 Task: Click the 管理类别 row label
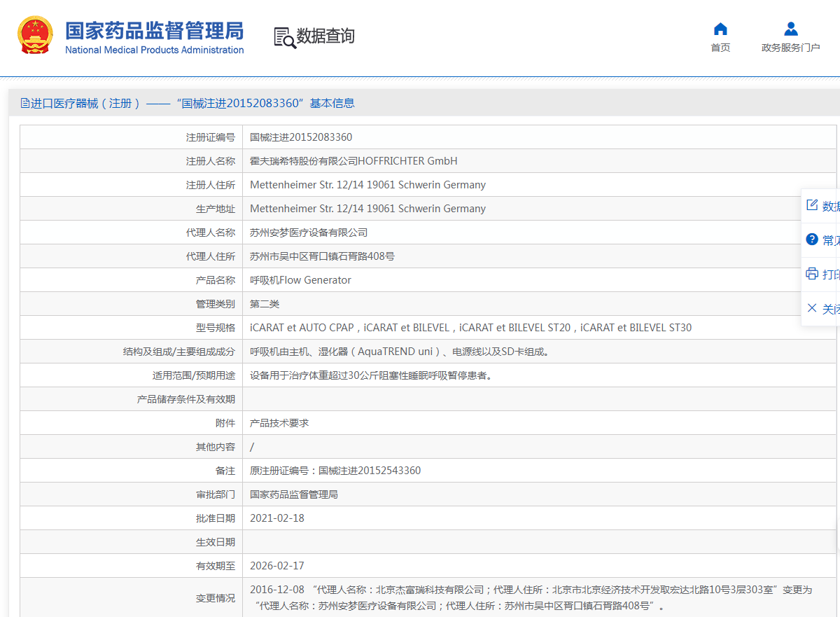216,304
